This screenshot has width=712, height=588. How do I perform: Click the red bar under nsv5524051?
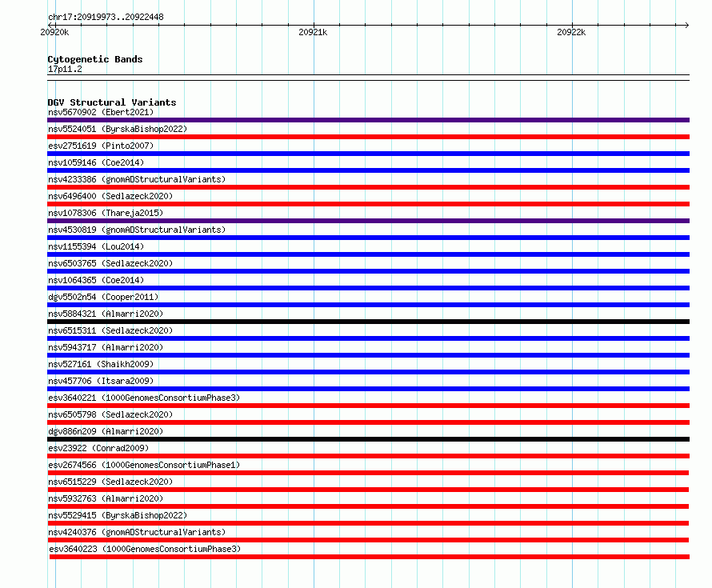coord(368,137)
